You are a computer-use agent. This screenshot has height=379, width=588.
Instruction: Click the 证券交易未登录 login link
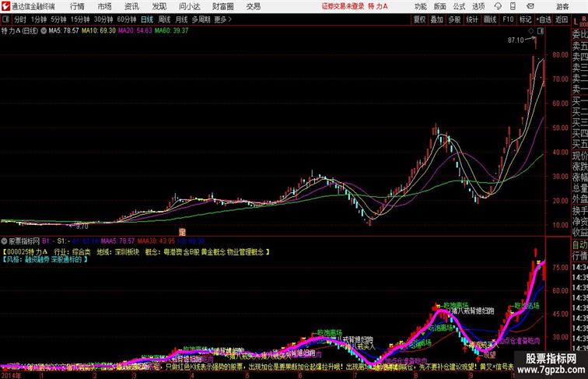click(343, 6)
